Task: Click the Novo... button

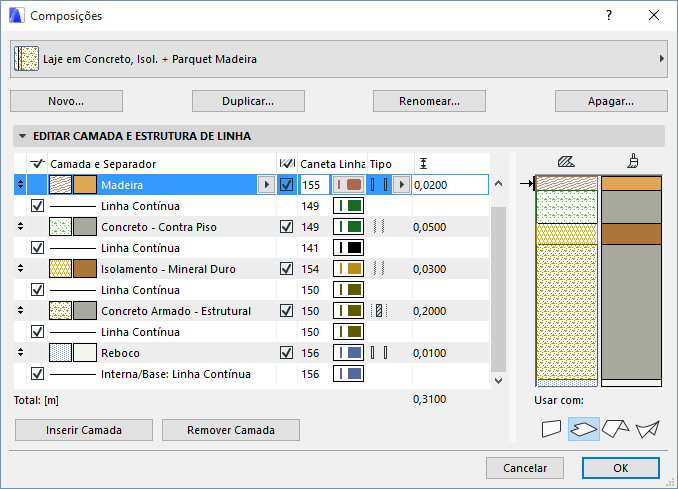Action: click(x=66, y=101)
